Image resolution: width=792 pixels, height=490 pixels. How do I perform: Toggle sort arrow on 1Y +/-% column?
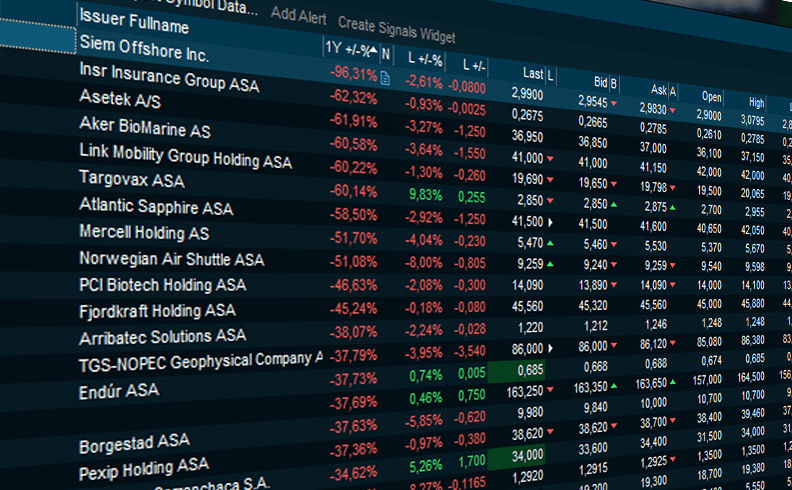pos(371,51)
